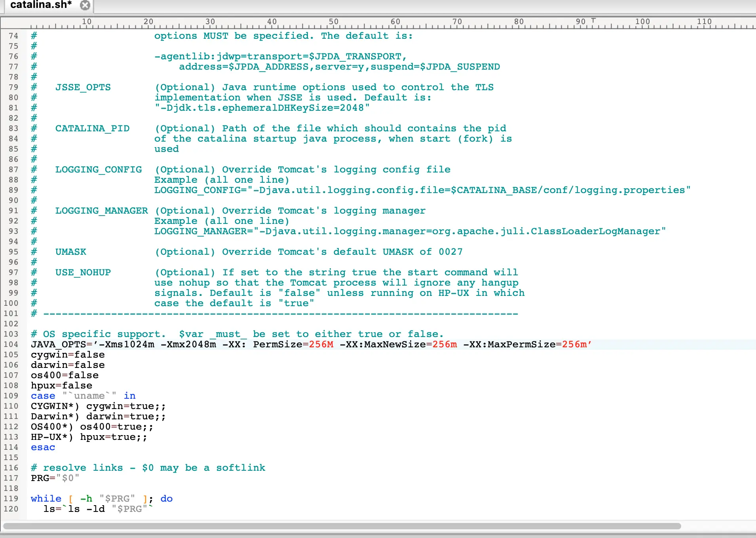756x538 pixels.
Task: Click the '# resolve links' comment
Action: click(148, 468)
